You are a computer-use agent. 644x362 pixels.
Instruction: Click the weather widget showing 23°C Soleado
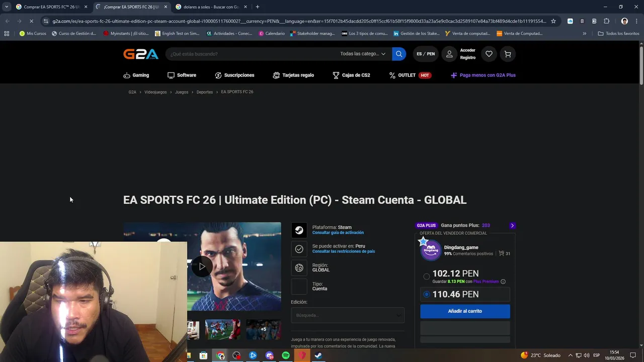point(540,355)
